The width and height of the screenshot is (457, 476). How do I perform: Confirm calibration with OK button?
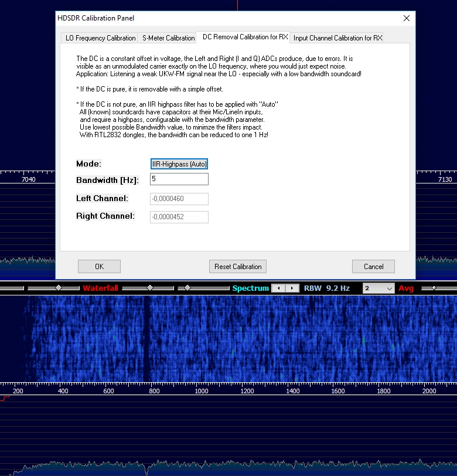tap(99, 267)
